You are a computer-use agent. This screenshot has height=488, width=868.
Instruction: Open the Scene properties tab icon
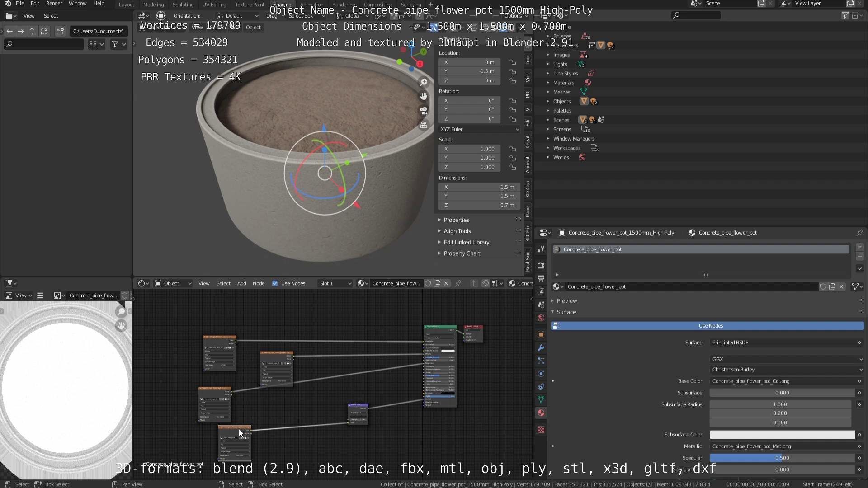click(x=541, y=305)
